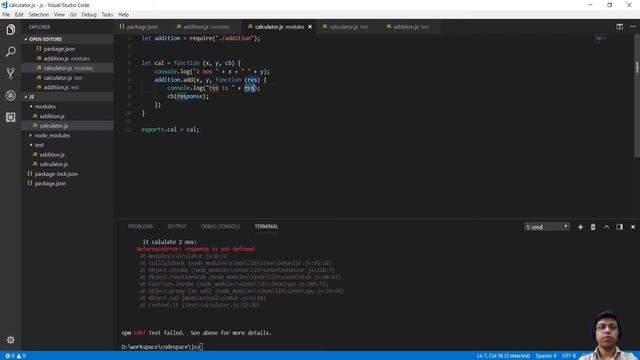Image resolution: width=640 pixels, height=360 pixels.
Task: Open the Debug menu
Action: pyautogui.click(x=89, y=14)
